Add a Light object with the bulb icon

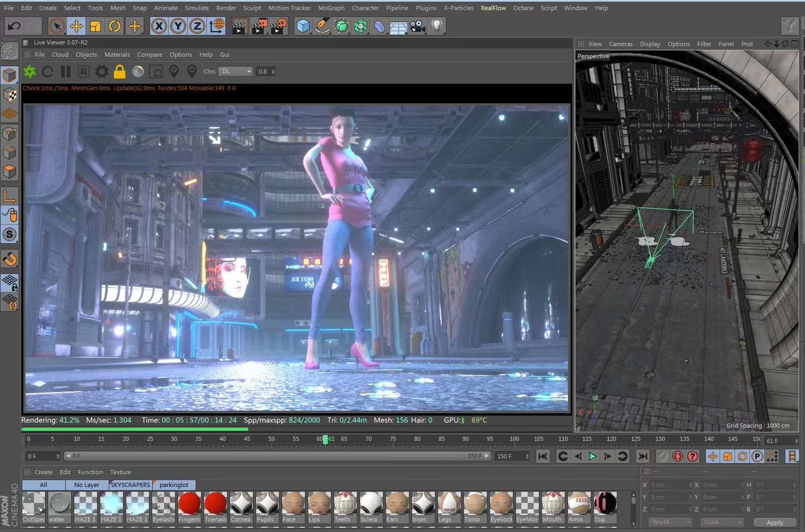[437, 26]
